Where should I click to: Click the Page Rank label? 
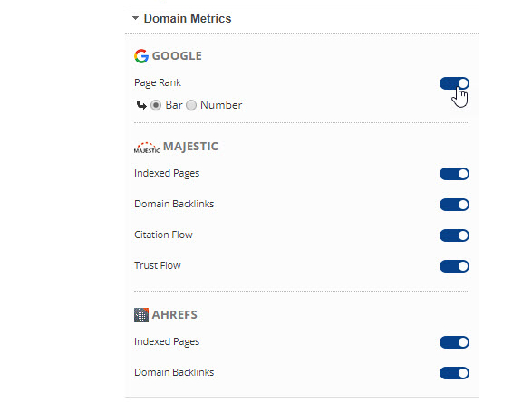click(x=158, y=83)
